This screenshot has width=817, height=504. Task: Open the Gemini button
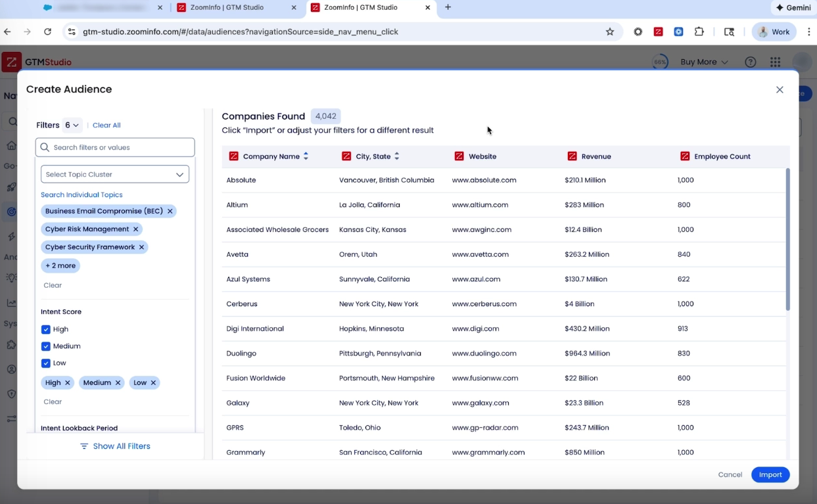pos(793,8)
